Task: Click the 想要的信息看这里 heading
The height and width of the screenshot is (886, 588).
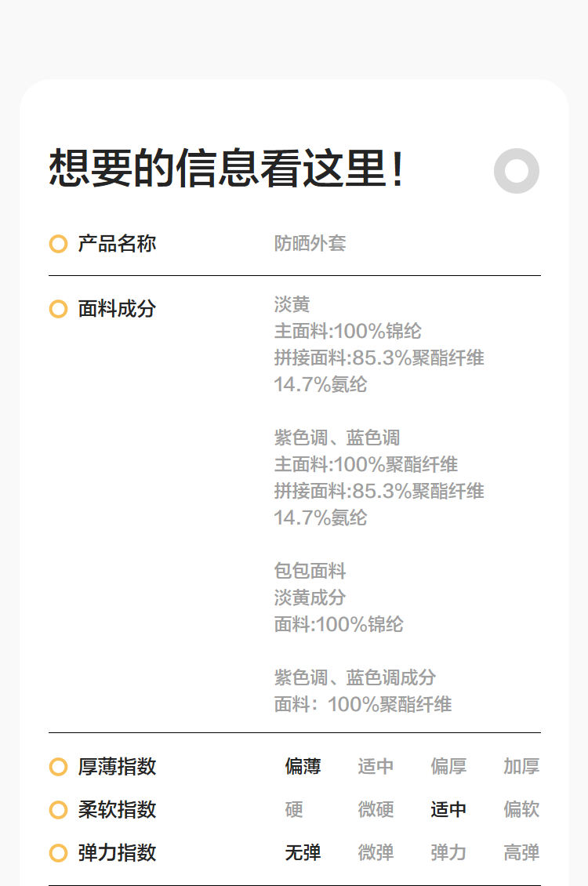Action: point(227,169)
